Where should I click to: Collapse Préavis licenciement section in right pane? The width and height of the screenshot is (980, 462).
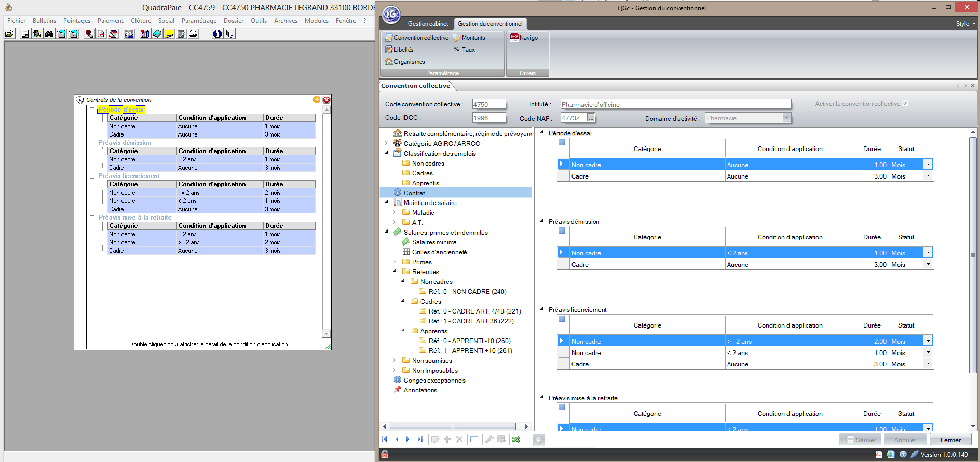541,309
